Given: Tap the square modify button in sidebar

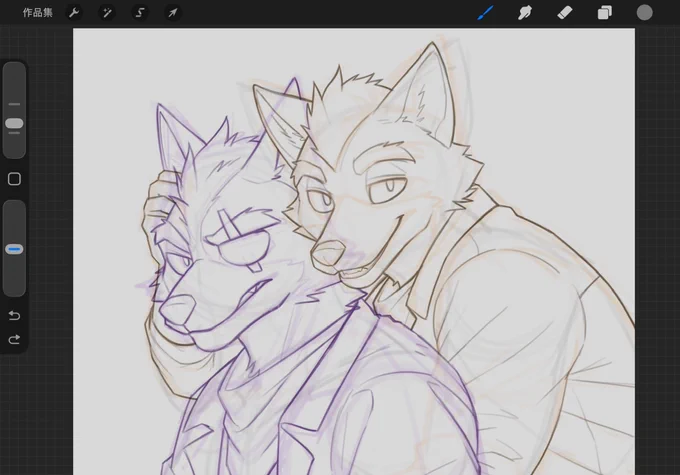Looking at the screenshot, I should [14, 179].
